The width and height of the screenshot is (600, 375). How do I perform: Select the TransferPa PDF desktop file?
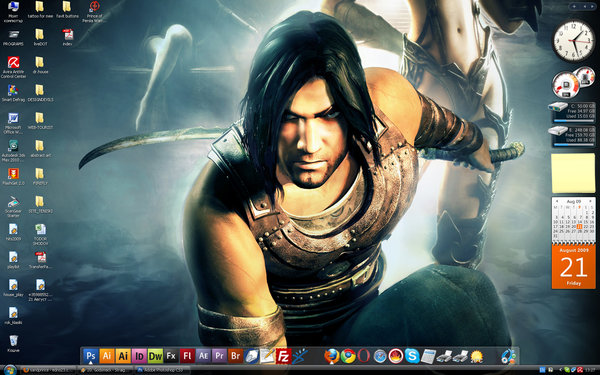pos(40,260)
